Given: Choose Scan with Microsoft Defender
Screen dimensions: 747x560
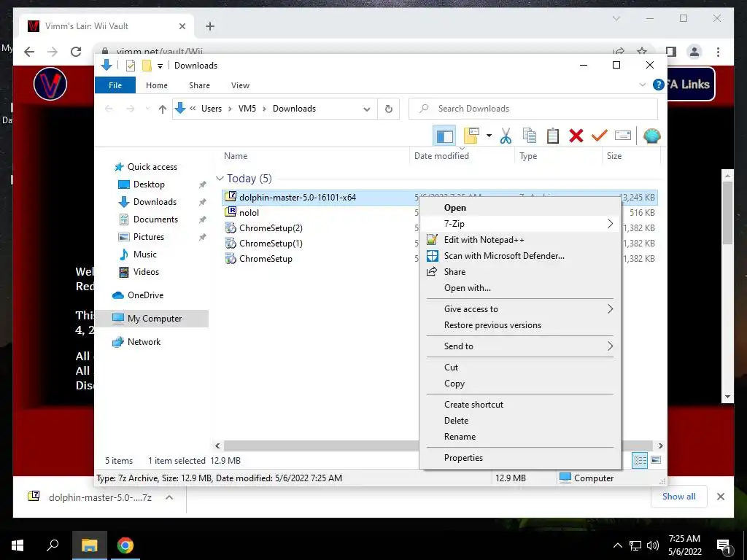Looking at the screenshot, I should pos(521,256).
